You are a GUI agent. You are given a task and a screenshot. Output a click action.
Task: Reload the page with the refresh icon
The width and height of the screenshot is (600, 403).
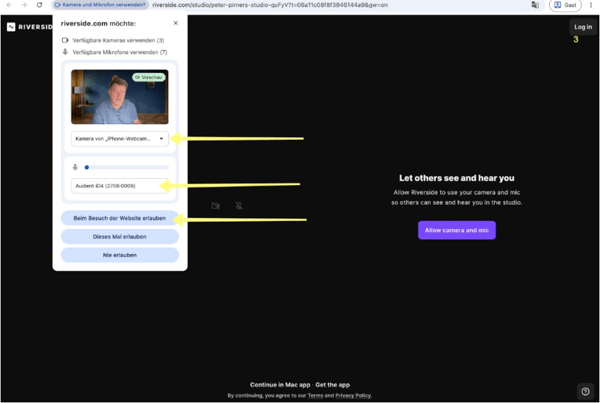(39, 5)
